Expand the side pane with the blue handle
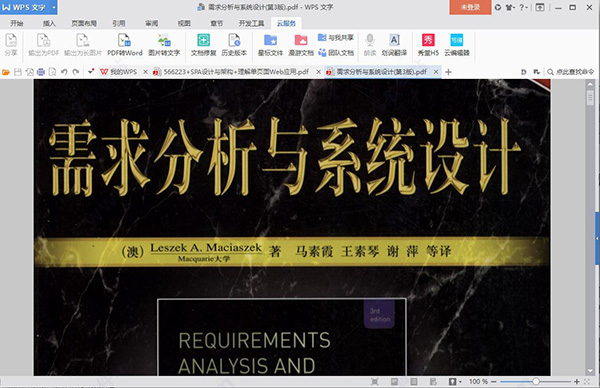 597,238
